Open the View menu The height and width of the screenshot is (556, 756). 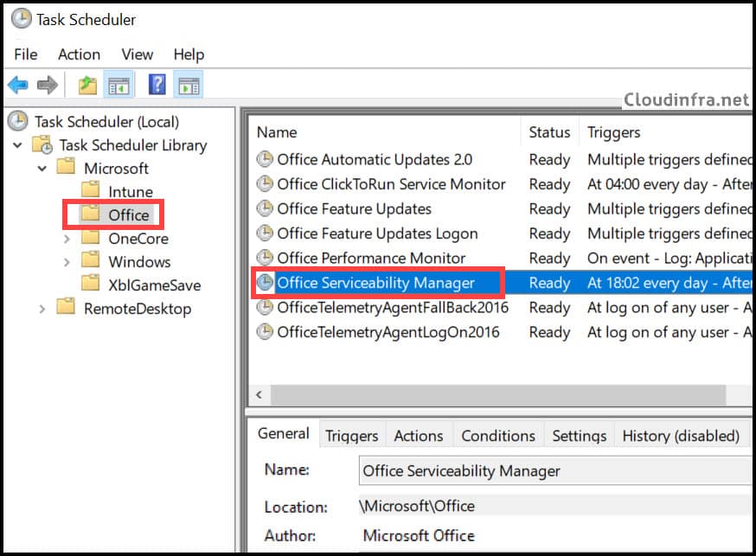(138, 54)
